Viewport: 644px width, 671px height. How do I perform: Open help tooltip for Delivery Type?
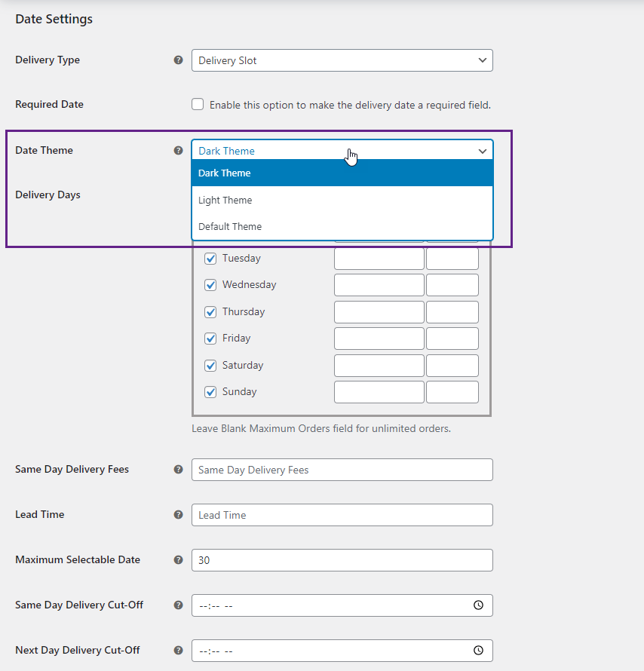(179, 60)
